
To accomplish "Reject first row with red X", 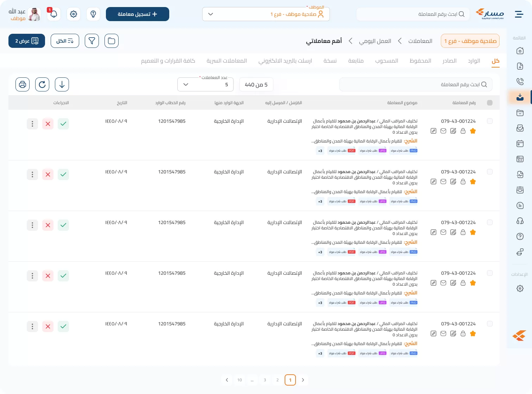I will [48, 124].
